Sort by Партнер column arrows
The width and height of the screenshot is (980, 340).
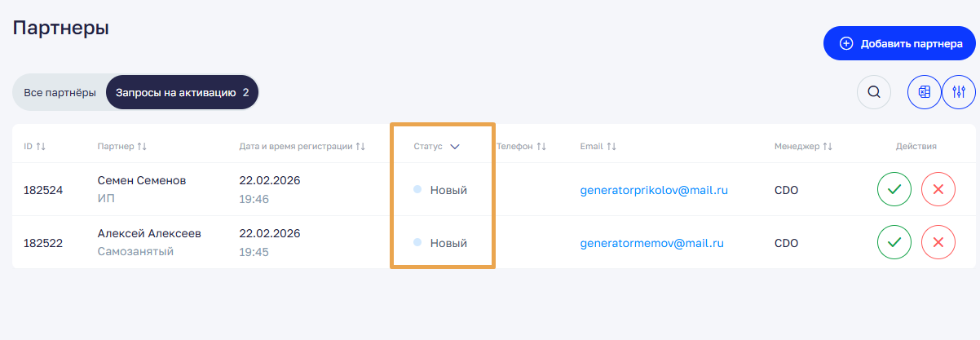(x=142, y=147)
